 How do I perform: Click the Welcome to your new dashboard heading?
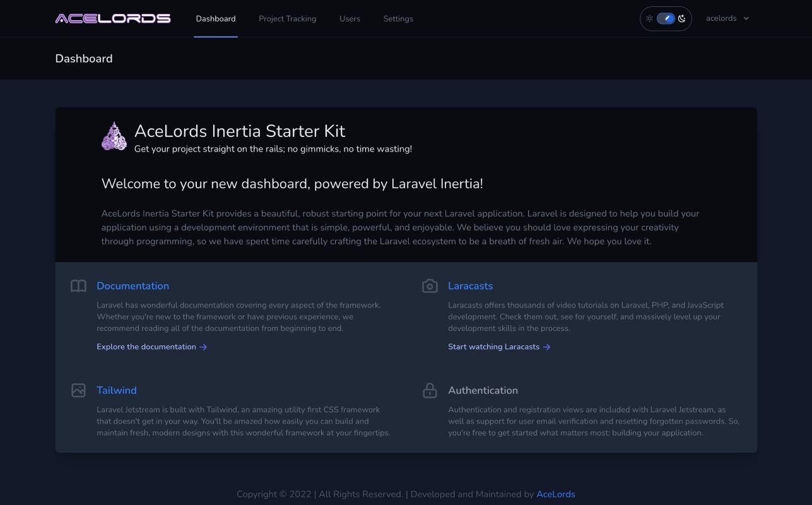point(292,184)
